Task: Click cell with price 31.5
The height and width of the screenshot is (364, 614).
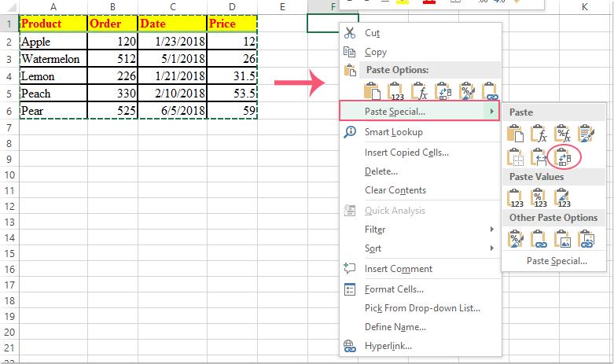Action: (x=232, y=75)
